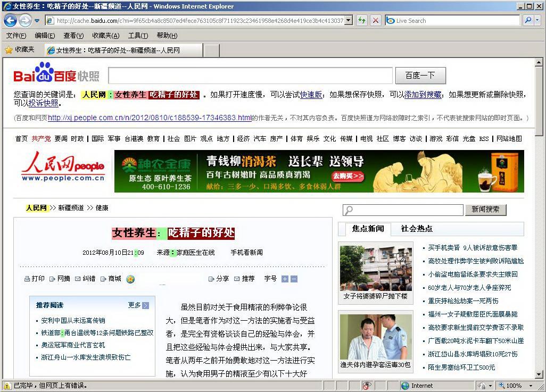Click the yellow star badge near 商城
Image resolution: width=546 pixels, height=392 pixels.
[130, 279]
